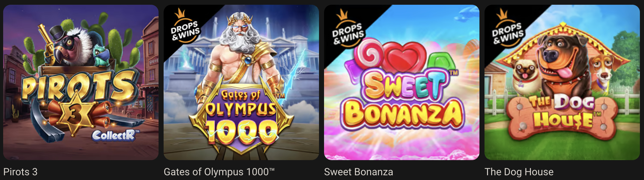Open the Pirots 3 game tile
Viewport: 644px width, 180px height.
point(81,82)
